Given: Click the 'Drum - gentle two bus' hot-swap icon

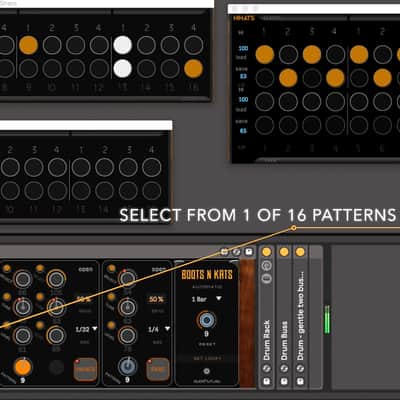Looking at the screenshot, I should pyautogui.click(x=300, y=369).
